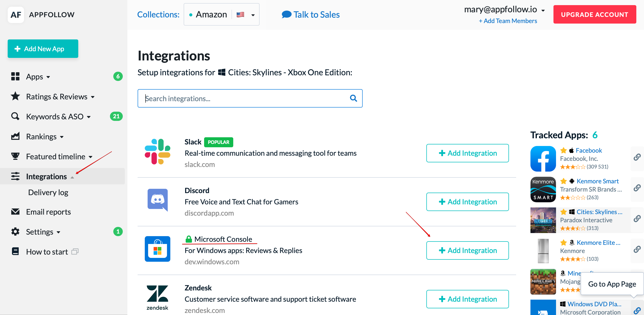Click the link icon next to Kenmore Elite

click(x=637, y=249)
